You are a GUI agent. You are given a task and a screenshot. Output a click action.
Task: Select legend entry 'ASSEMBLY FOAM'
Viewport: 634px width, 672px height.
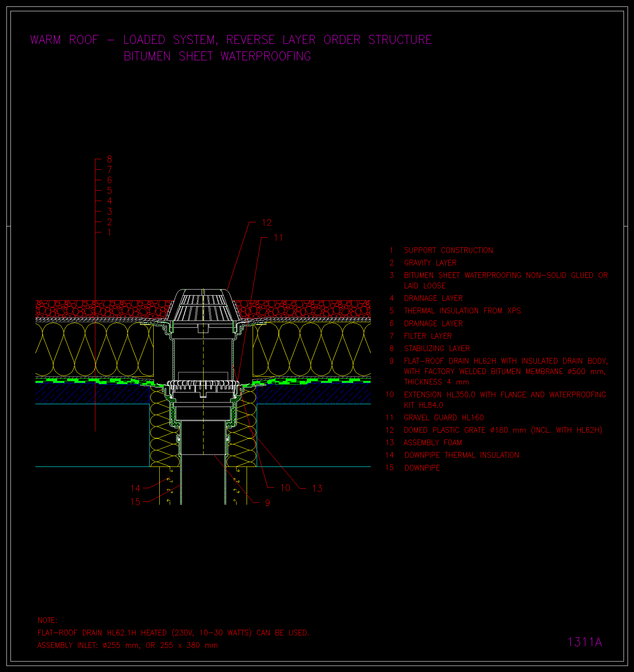coord(433,442)
